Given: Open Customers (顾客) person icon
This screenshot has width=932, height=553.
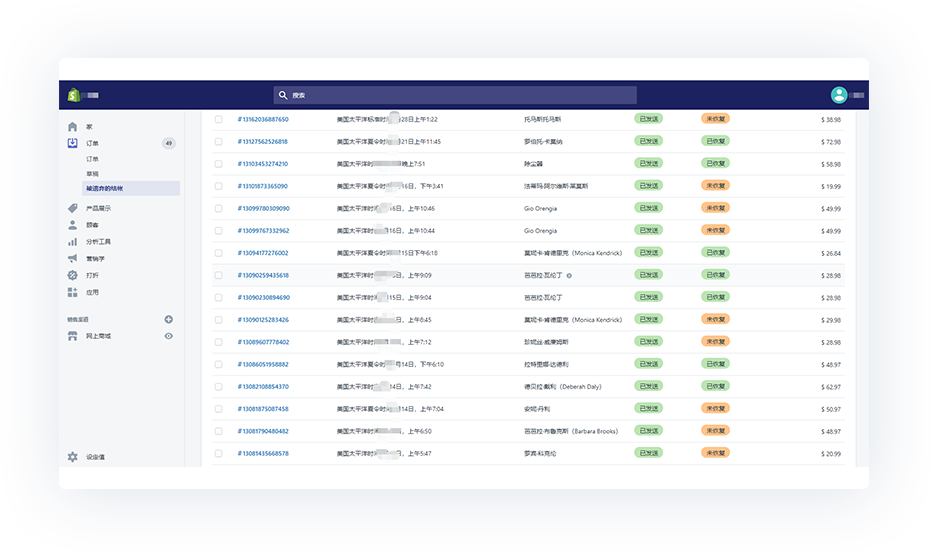Looking at the screenshot, I should pos(72,225).
